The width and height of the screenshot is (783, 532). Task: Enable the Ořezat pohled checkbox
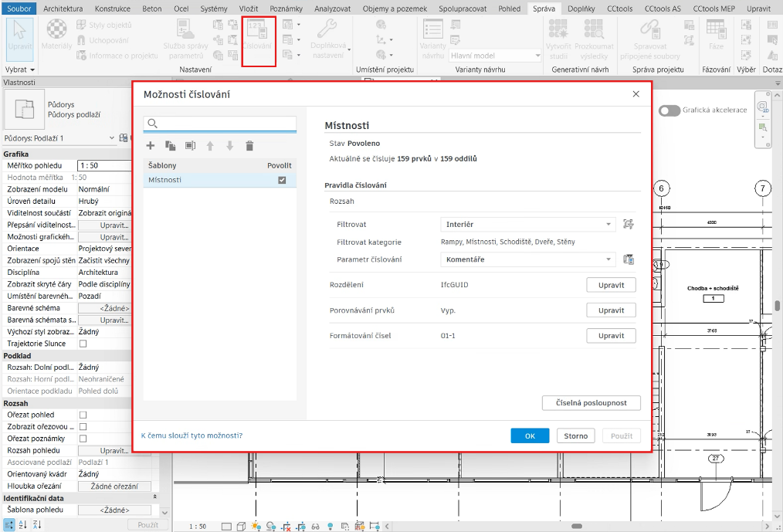tap(83, 415)
